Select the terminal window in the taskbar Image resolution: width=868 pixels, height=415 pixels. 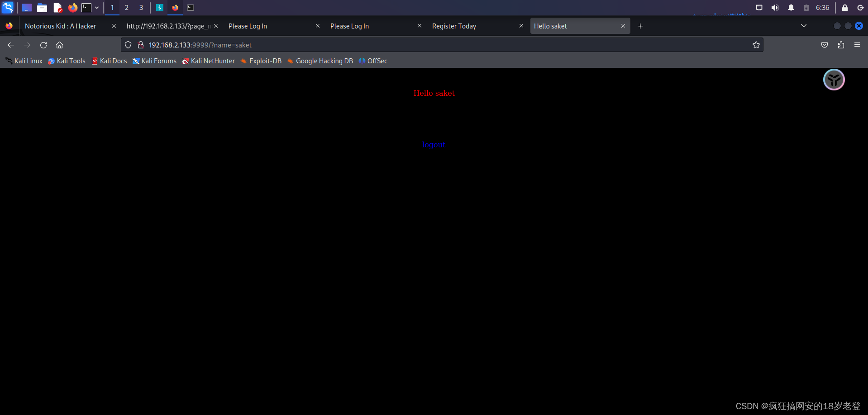coord(191,8)
